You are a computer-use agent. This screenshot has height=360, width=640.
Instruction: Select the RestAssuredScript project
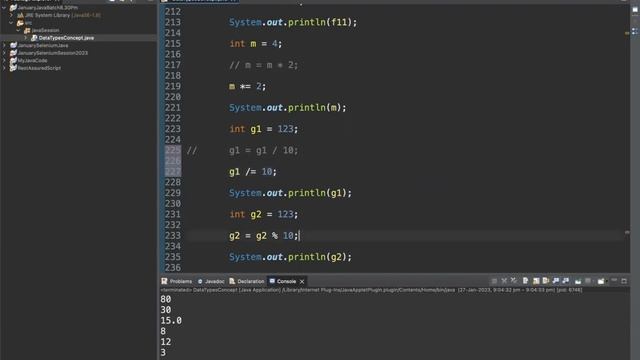pos(39,68)
